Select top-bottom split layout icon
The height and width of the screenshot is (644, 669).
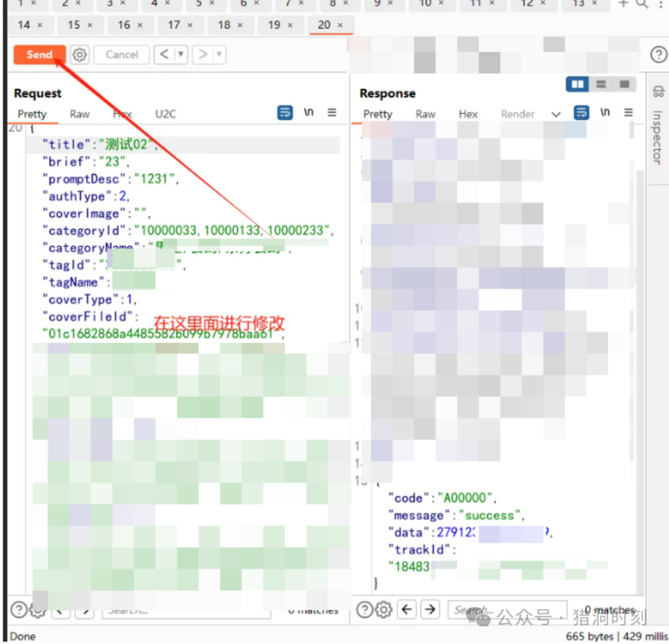point(600,84)
